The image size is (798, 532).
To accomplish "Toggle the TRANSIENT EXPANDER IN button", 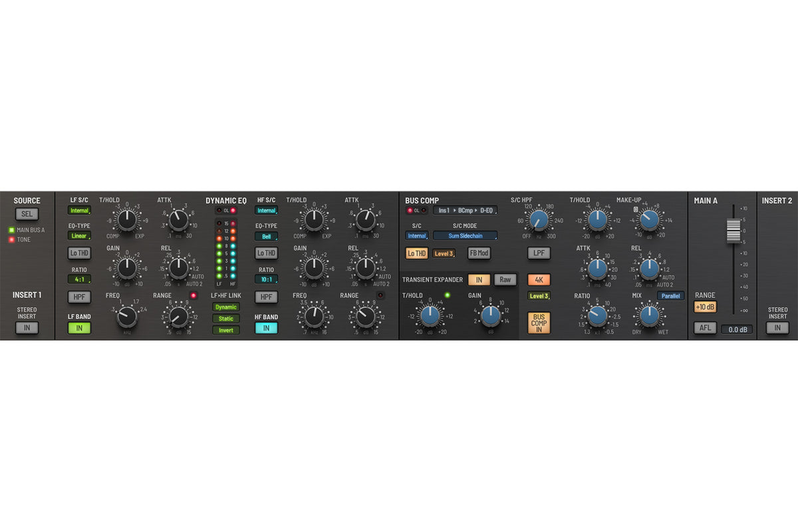I will [x=479, y=280].
